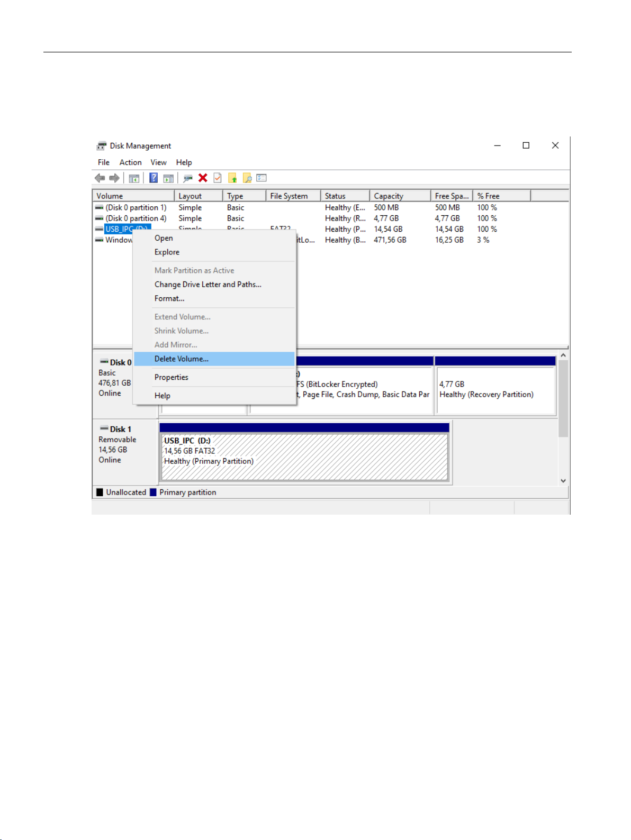The width and height of the screenshot is (631, 840).
Task: Click the red X Delete toolbar icon
Action: 203,178
